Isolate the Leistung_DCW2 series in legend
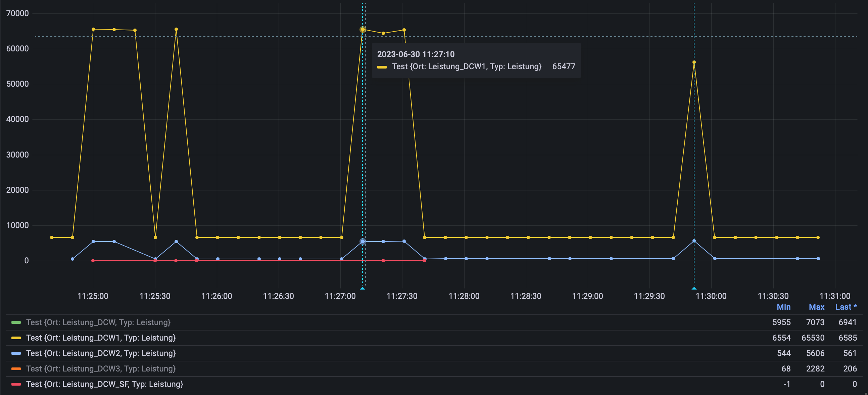868x395 pixels. [101, 353]
